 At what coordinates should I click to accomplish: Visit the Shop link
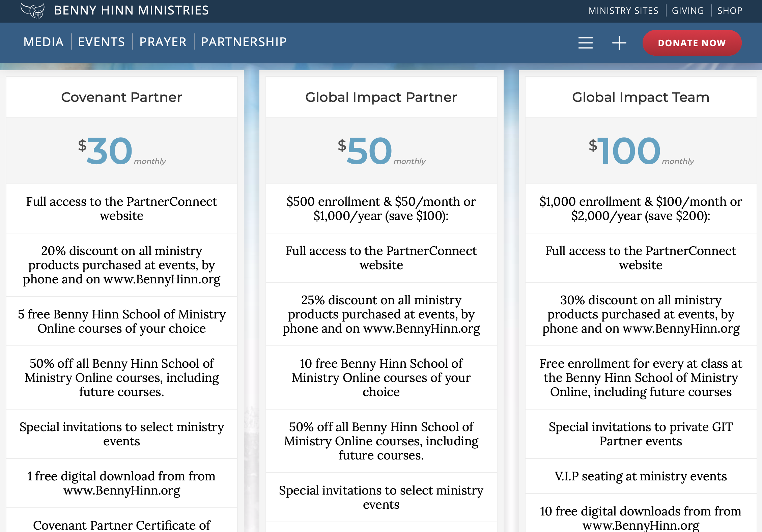(730, 11)
